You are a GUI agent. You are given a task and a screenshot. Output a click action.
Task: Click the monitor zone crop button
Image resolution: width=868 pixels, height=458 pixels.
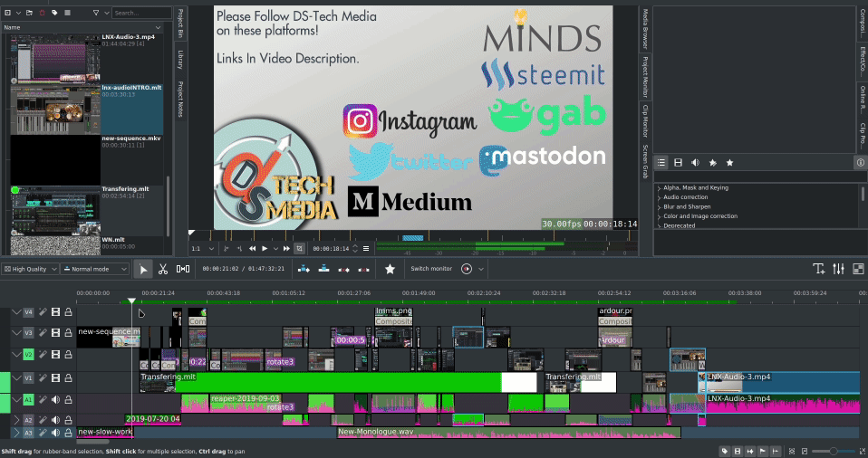point(300,249)
